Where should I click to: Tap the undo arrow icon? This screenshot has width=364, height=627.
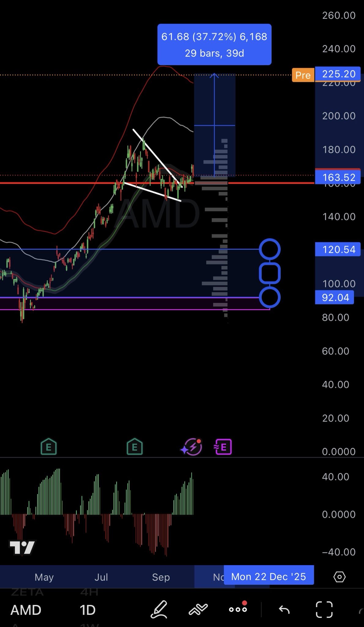(x=284, y=610)
